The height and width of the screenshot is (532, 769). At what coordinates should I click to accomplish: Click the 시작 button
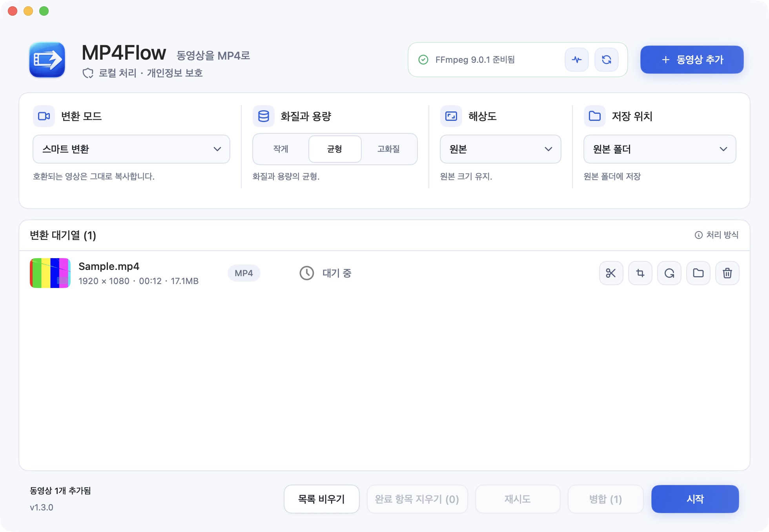click(x=695, y=499)
